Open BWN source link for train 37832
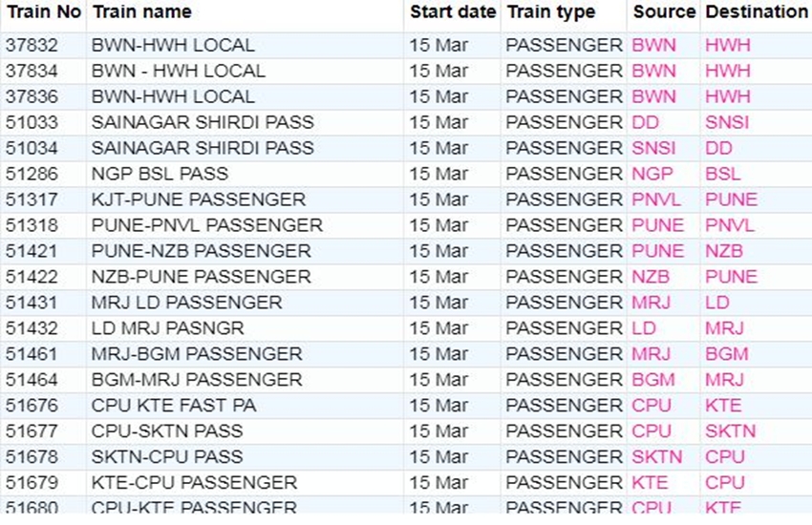 pyautogui.click(x=653, y=45)
